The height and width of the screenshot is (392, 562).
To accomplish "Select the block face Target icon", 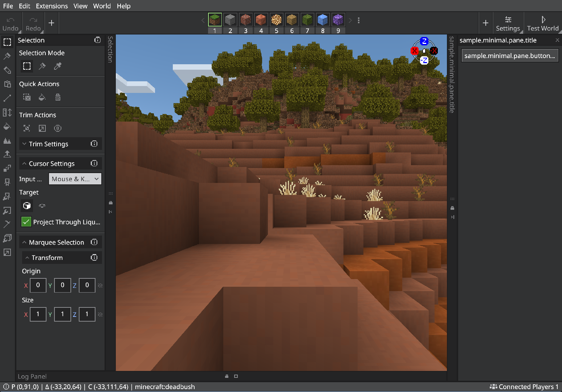I will (27, 206).
